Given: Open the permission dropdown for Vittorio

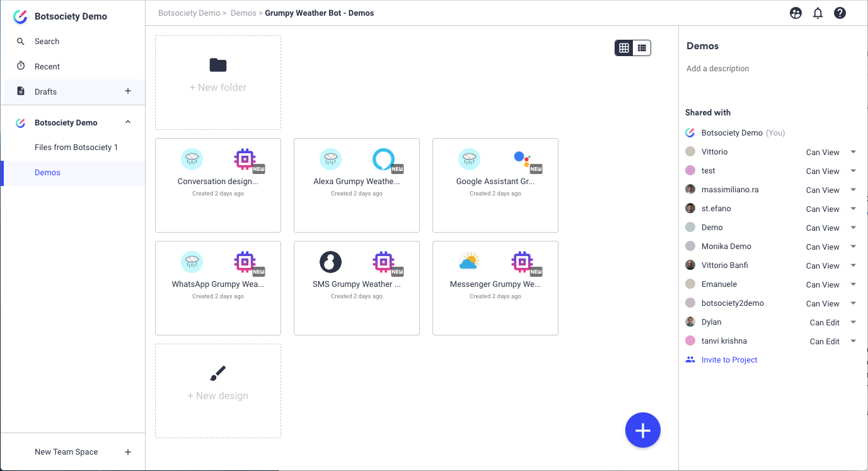Looking at the screenshot, I should pyautogui.click(x=853, y=152).
